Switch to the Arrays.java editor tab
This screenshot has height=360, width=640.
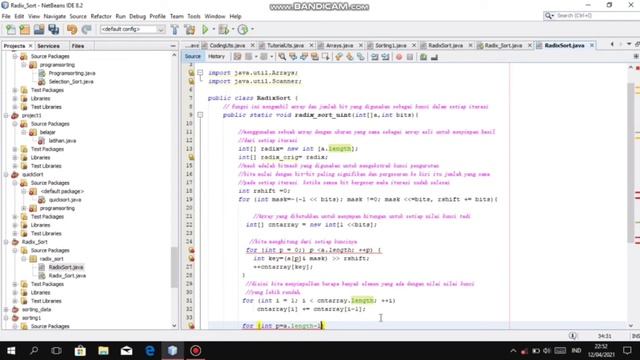click(x=340, y=45)
